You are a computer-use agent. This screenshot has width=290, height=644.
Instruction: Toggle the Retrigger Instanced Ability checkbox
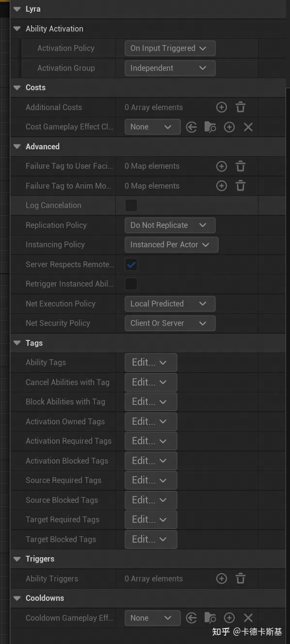point(131,284)
